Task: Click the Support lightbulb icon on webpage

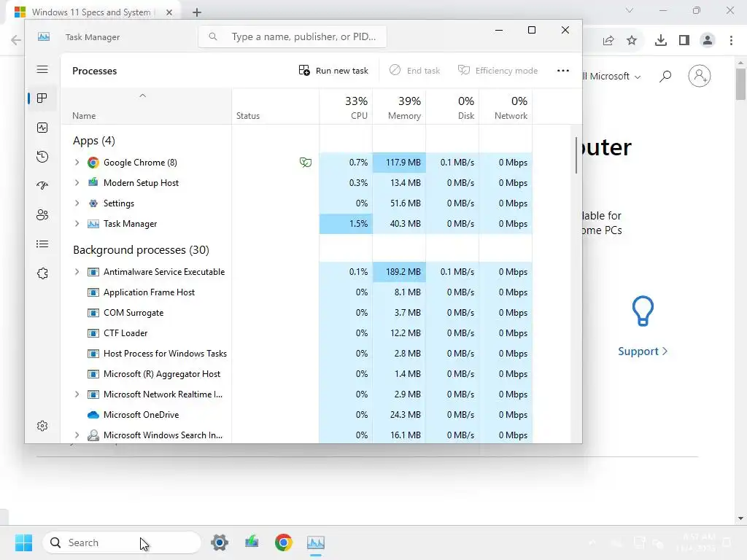Action: 643,311
